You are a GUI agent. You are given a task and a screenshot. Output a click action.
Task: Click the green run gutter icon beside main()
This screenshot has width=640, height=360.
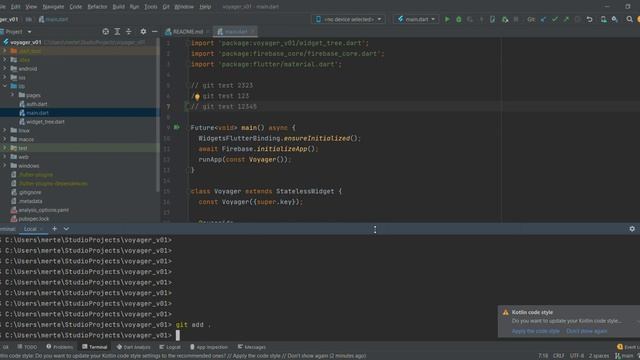pyautogui.click(x=176, y=127)
